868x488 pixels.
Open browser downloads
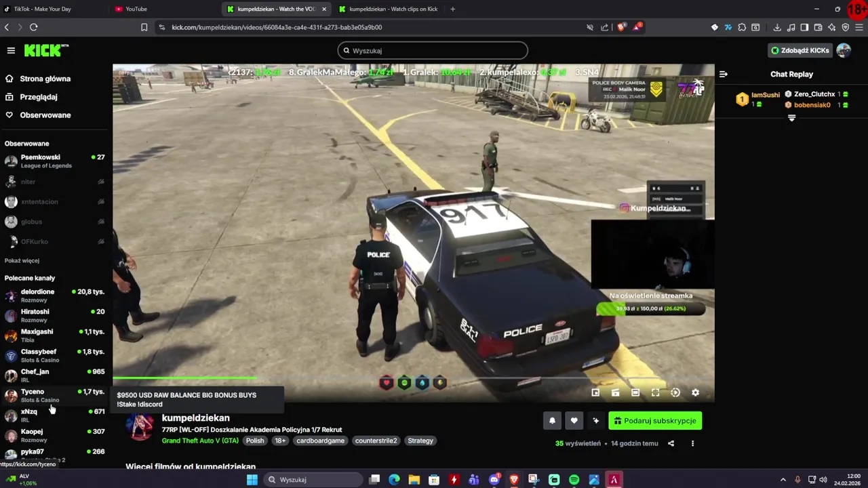[x=776, y=27]
